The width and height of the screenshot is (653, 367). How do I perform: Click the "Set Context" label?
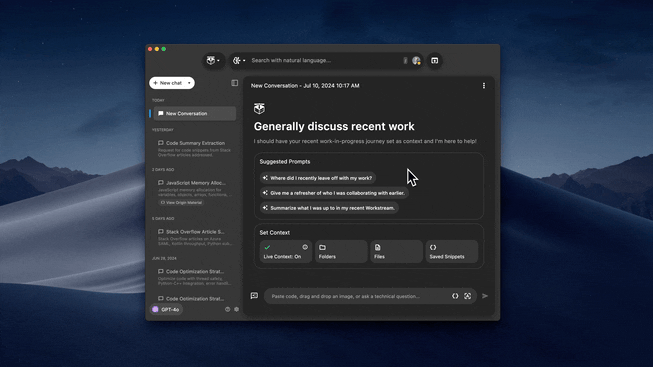coord(274,232)
